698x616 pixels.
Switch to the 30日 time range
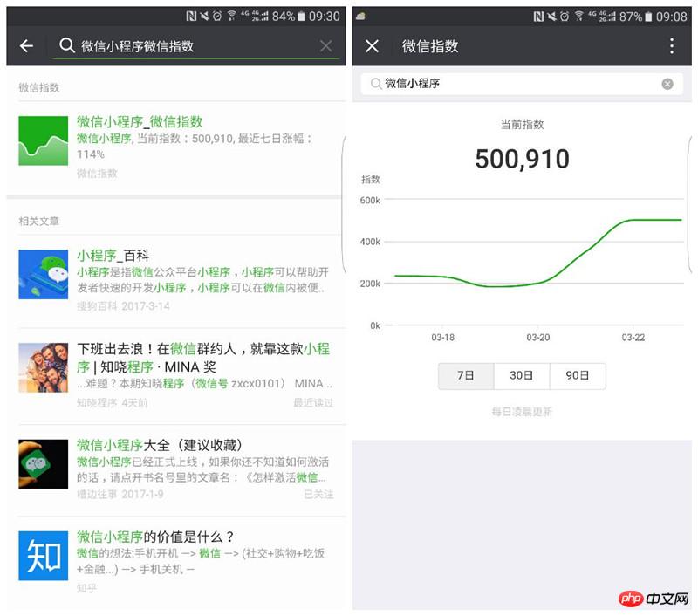522,376
